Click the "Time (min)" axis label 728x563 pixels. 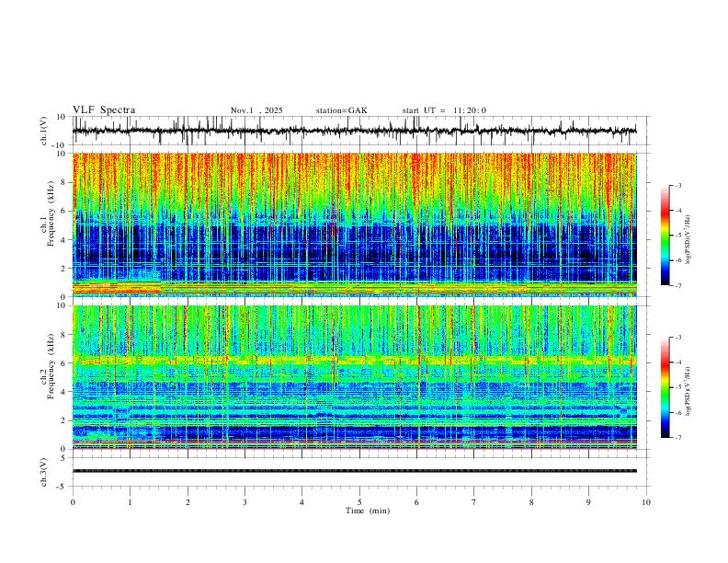[368, 511]
